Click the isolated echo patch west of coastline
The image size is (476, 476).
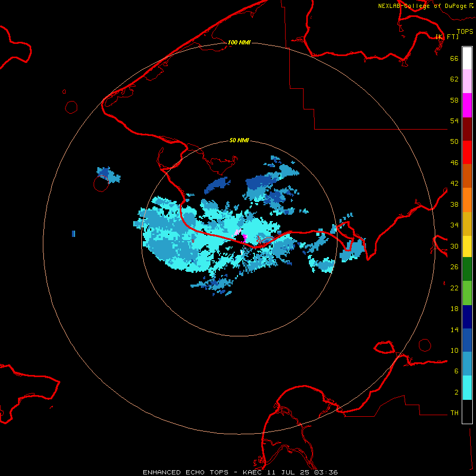point(108,175)
